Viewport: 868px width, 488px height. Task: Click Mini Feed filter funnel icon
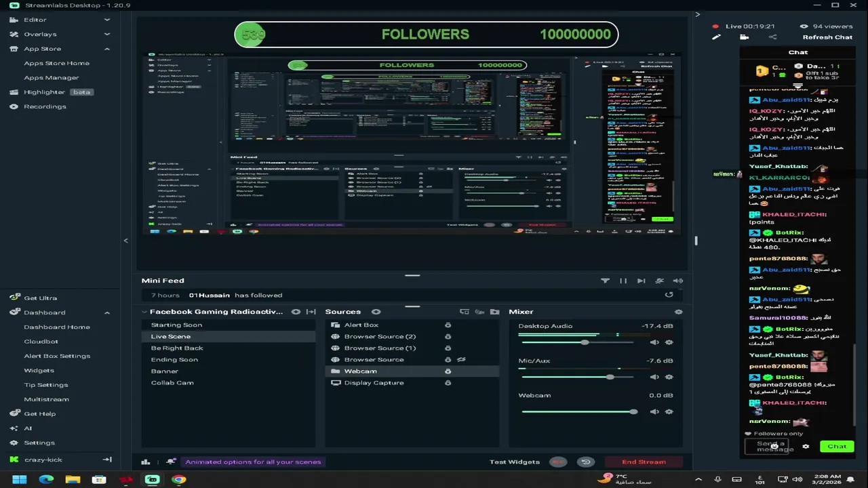click(x=605, y=281)
